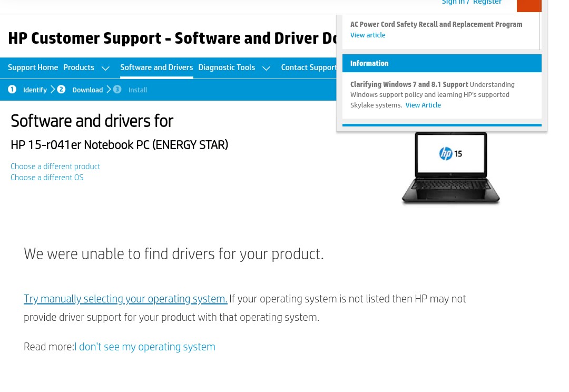Click the orange button at top right
569x392 pixels.
click(x=529, y=5)
